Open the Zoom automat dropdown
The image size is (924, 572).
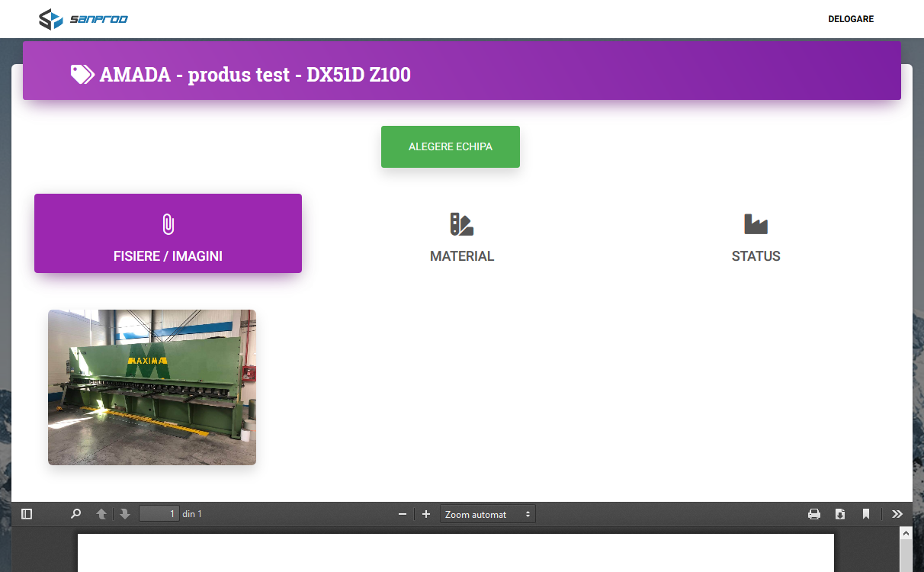488,515
